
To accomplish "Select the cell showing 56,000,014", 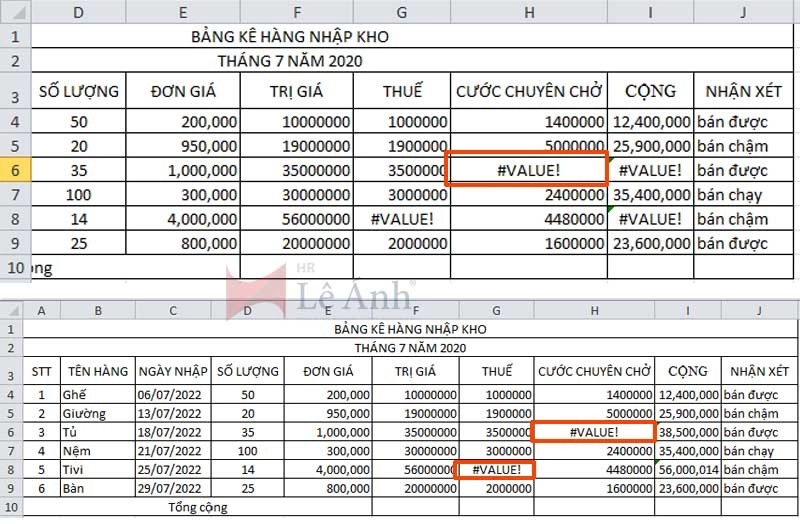I will coord(687,470).
